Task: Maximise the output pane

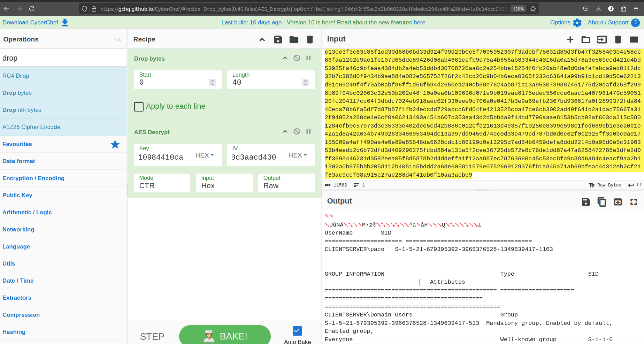Action: pos(634,202)
